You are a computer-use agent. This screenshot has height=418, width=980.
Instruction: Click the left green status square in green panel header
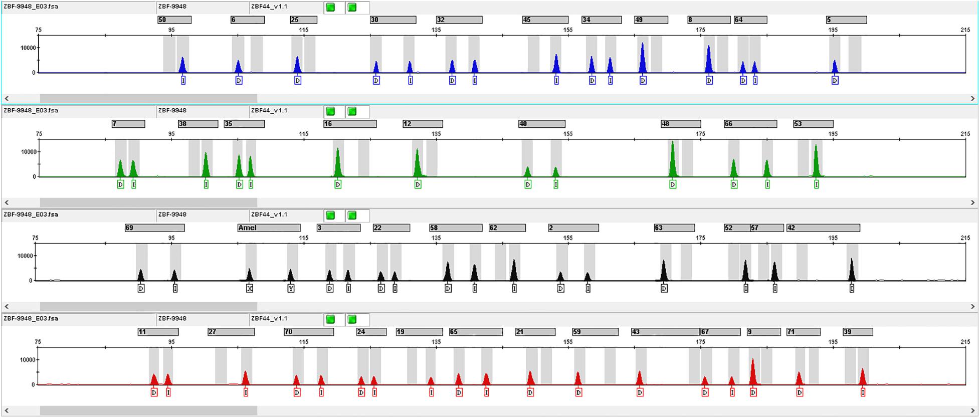[330, 111]
